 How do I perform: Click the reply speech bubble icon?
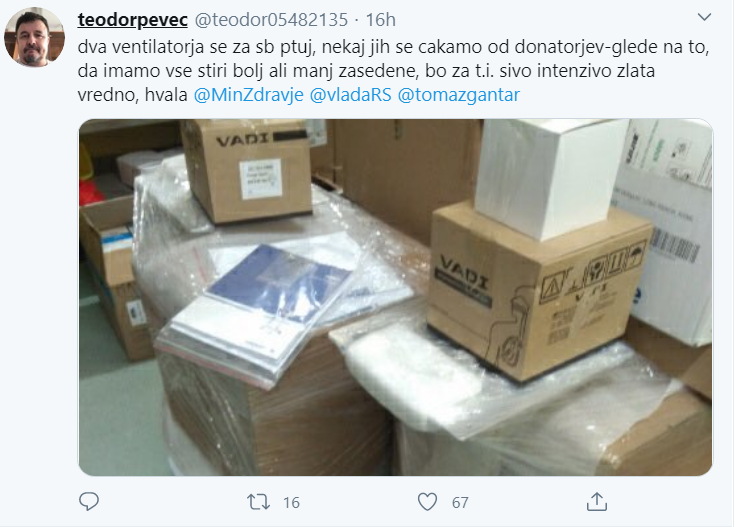coord(89,502)
